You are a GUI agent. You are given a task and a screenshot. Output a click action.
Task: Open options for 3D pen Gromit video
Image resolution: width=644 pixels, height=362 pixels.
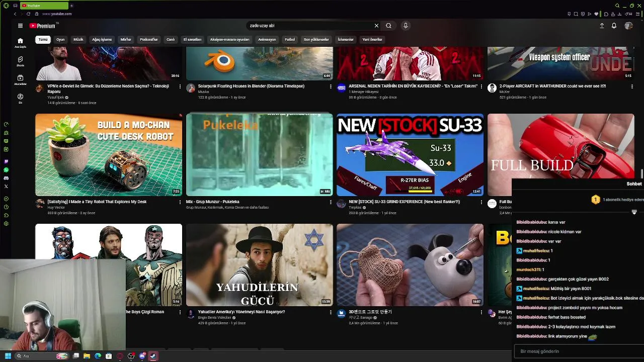click(x=481, y=312)
